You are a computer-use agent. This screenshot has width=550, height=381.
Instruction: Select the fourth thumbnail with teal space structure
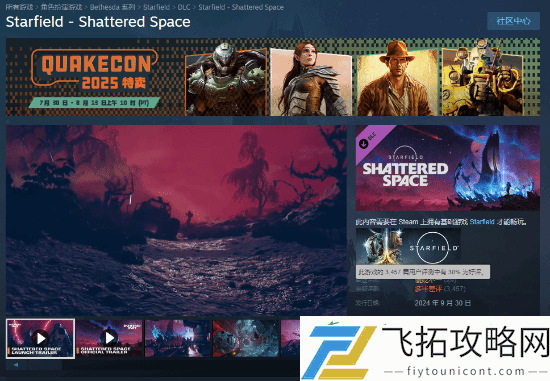click(246, 338)
